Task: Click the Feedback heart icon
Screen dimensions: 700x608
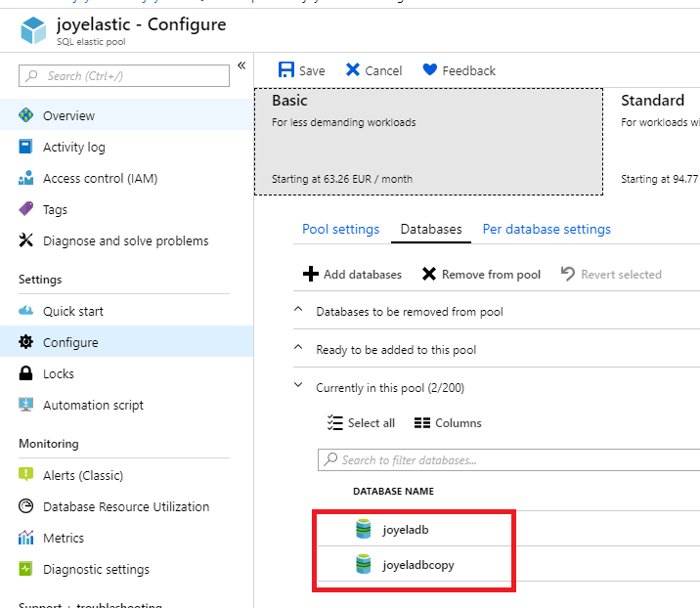Action: pos(430,70)
